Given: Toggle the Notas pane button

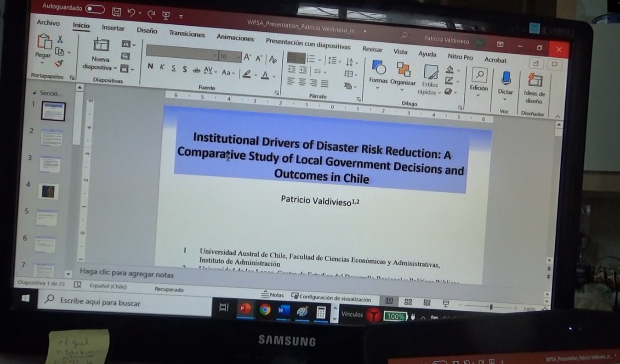Looking at the screenshot, I should click(x=273, y=295).
